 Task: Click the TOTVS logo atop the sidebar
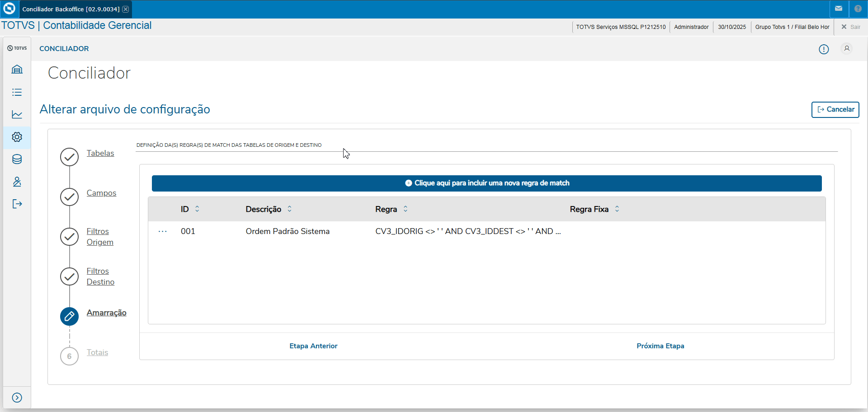click(17, 48)
